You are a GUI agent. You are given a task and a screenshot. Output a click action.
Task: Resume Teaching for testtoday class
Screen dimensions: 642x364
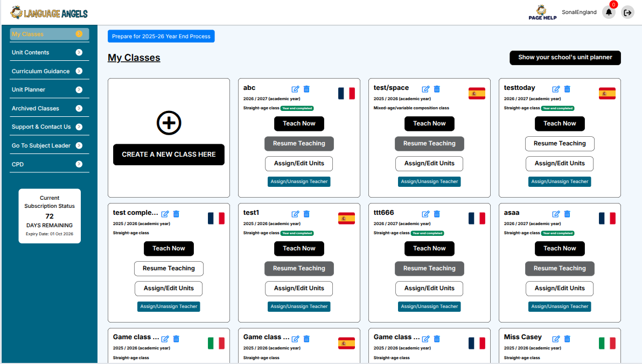pyautogui.click(x=560, y=144)
